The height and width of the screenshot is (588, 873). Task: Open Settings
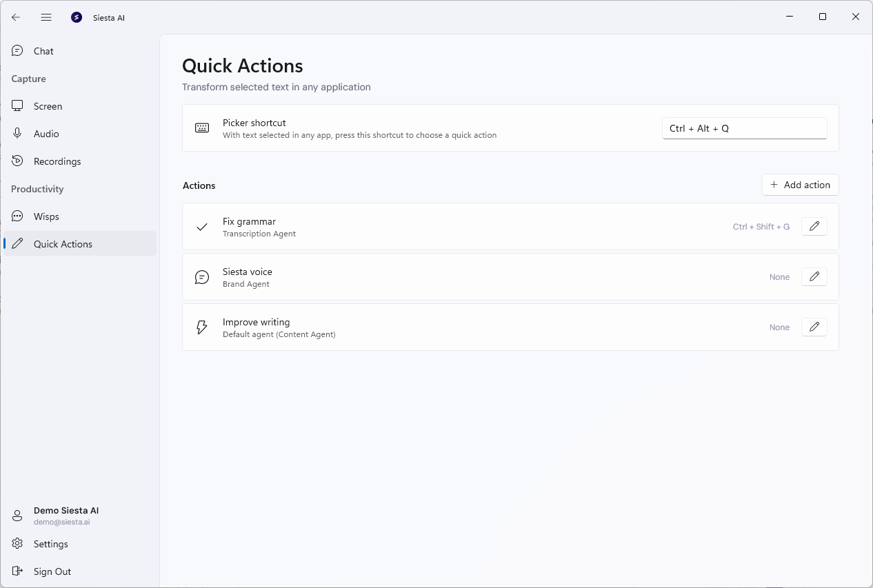(x=80, y=544)
